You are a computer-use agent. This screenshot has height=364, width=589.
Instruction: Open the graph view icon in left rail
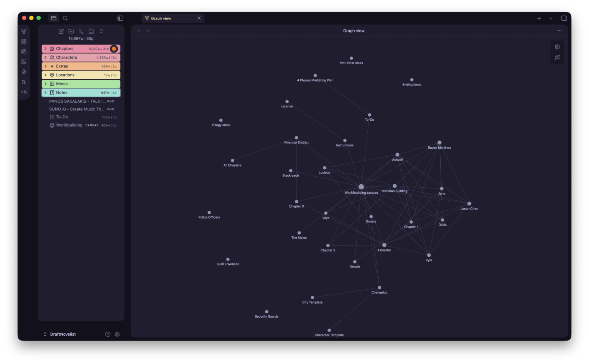pyautogui.click(x=23, y=31)
